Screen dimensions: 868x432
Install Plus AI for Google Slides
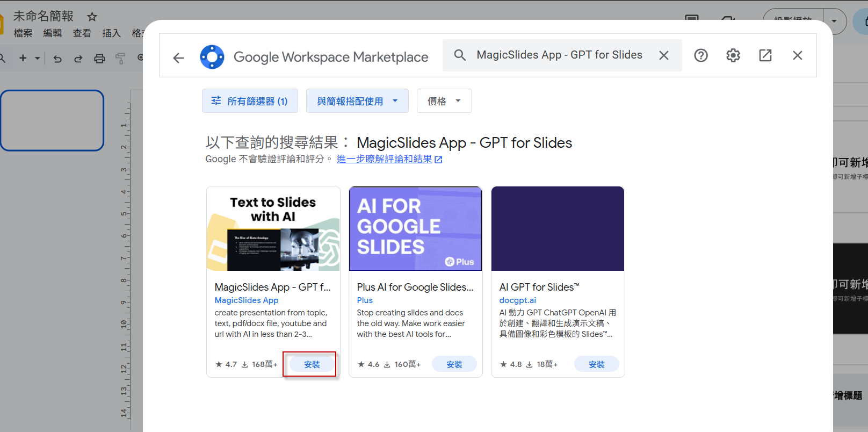tap(454, 364)
